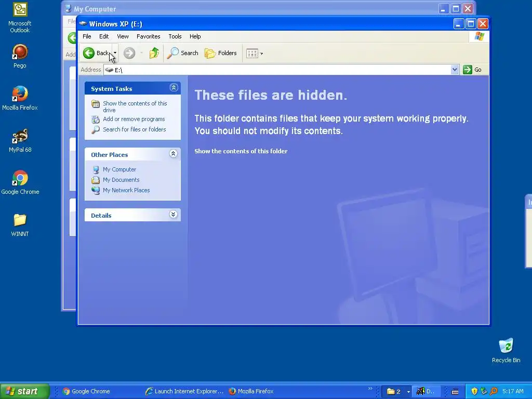Screen dimensions: 532x399
Task: Click the Add or remove programs icon
Action: click(x=96, y=119)
